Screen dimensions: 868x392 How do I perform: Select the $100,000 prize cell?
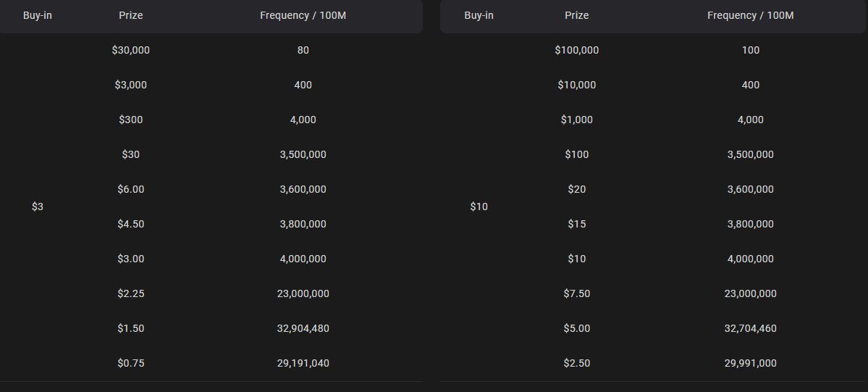[577, 51]
